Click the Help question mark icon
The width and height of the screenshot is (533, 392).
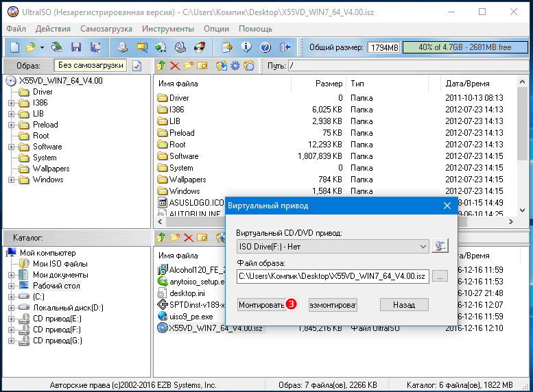pyautogui.click(x=265, y=47)
